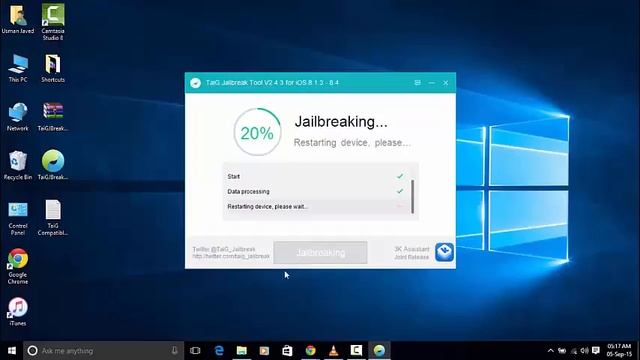Screen dimensions: 640x360
Task: Open Chrome from the taskbar
Action: (311, 351)
